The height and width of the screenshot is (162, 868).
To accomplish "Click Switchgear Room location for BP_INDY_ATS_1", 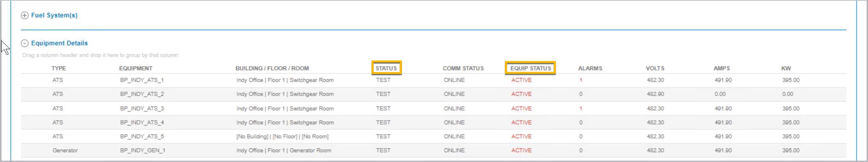I will 285,80.
